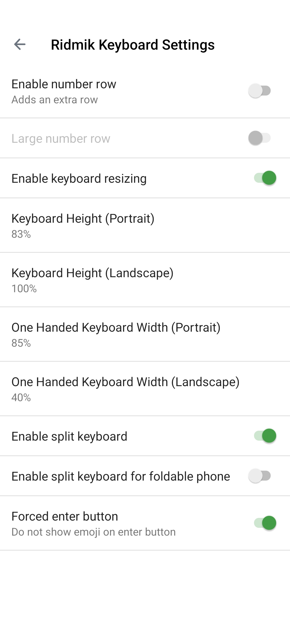This screenshot has width=290, height=644.
Task: Enable split keyboard for foldable phone switch
Action: pyautogui.click(x=259, y=476)
